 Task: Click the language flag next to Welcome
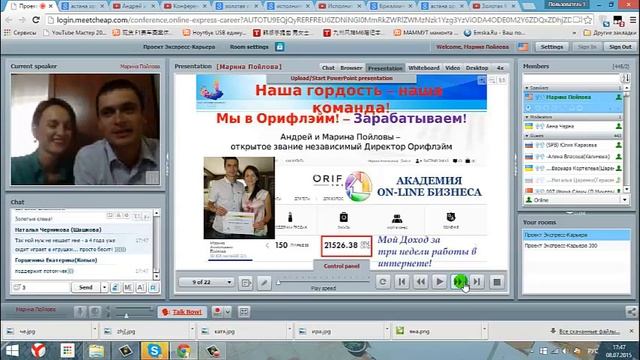(x=523, y=47)
